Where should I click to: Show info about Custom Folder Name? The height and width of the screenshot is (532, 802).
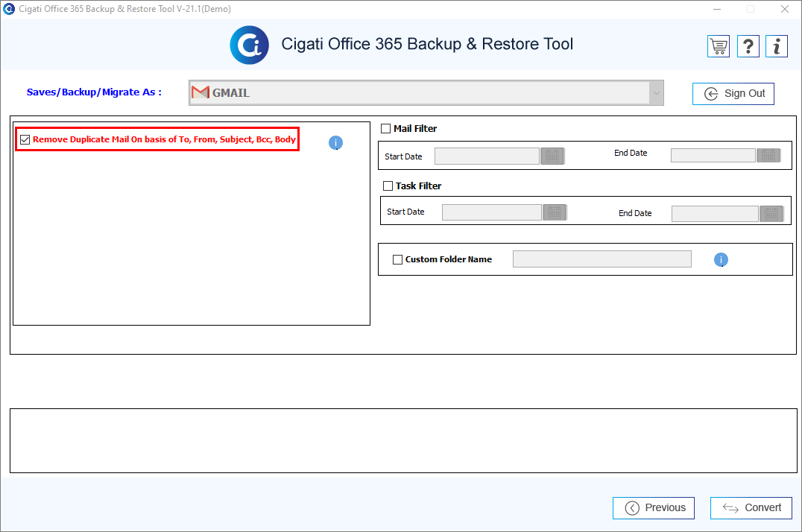click(721, 259)
